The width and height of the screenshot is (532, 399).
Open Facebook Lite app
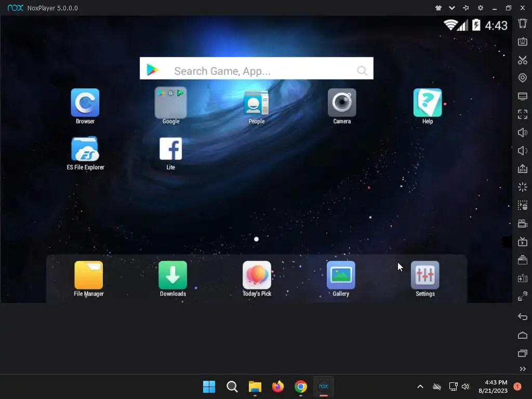click(x=170, y=149)
